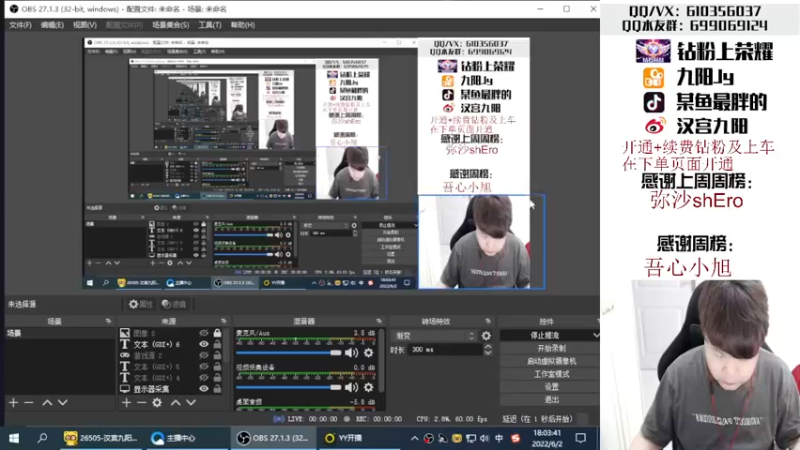Viewport: 800px width, 450px height.
Task: Add a new scene with plus button
Action: pyautogui.click(x=13, y=403)
